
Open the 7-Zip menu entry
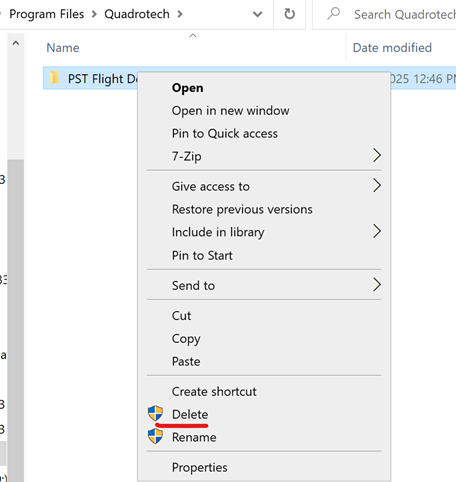tap(264, 156)
